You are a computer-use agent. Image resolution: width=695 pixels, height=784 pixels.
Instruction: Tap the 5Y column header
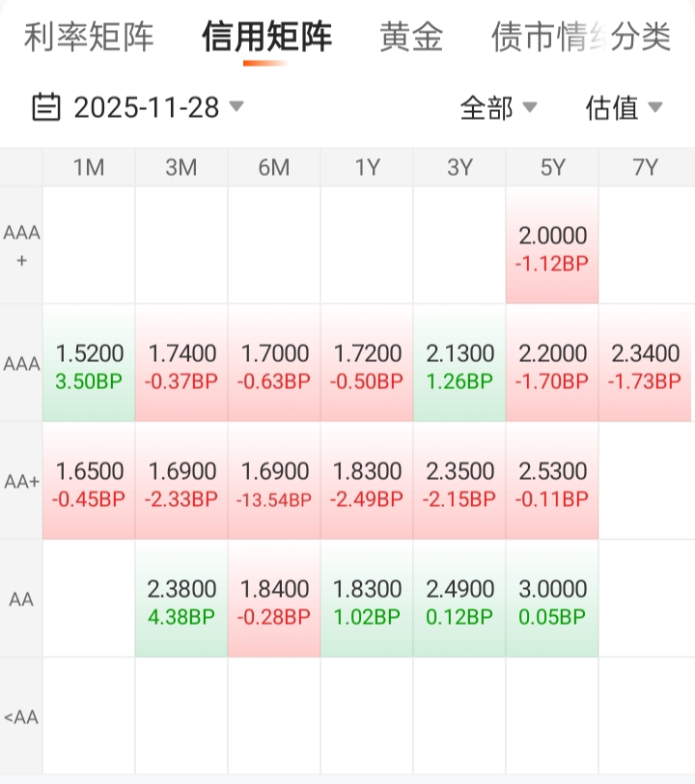pyautogui.click(x=552, y=167)
